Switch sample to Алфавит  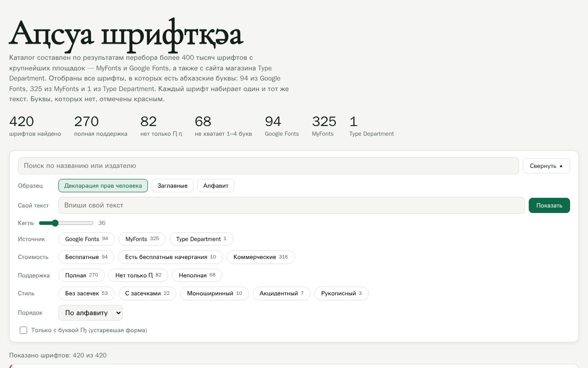click(215, 185)
